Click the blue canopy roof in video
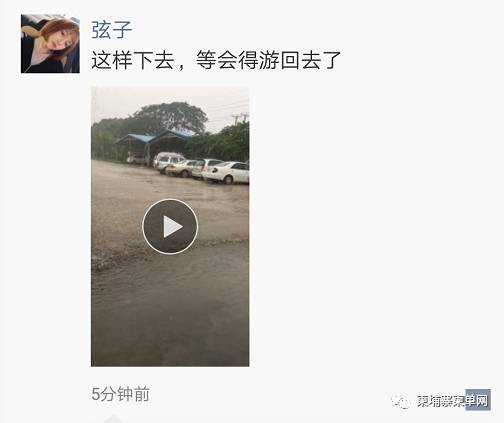Image resolution: width=504 pixels, height=423 pixels. pyautogui.click(x=155, y=137)
